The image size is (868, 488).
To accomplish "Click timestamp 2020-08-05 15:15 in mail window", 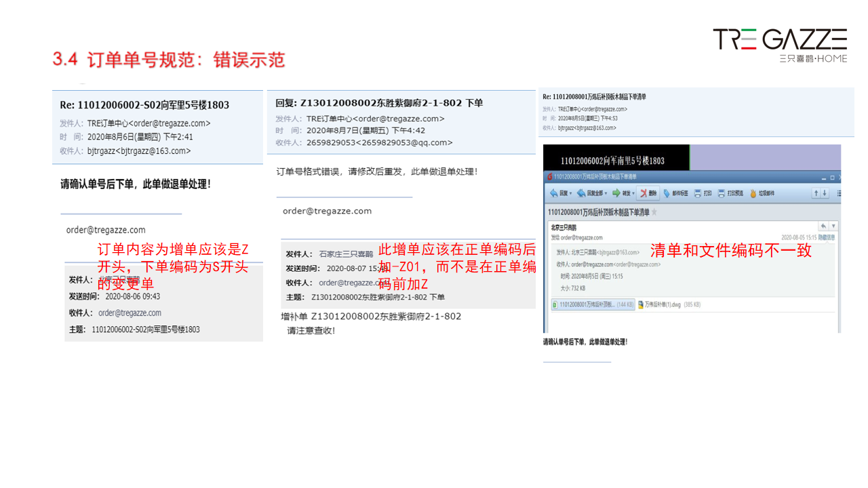I will click(798, 238).
